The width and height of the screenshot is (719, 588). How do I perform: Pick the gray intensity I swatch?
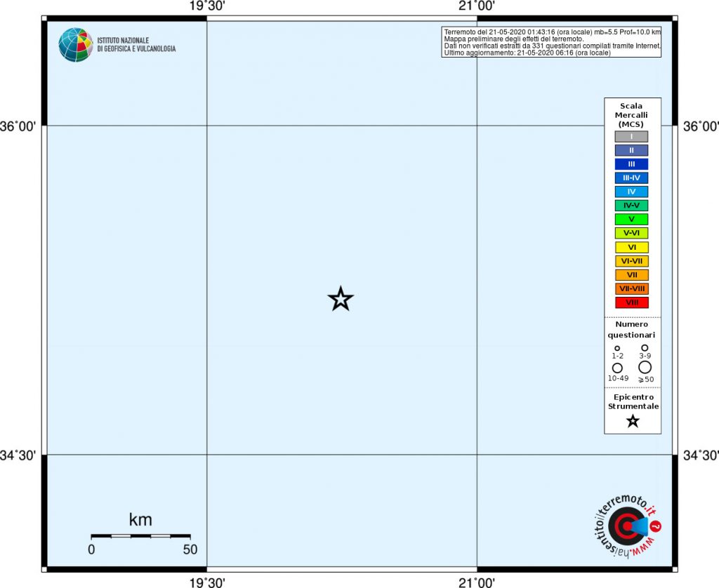tap(631, 137)
